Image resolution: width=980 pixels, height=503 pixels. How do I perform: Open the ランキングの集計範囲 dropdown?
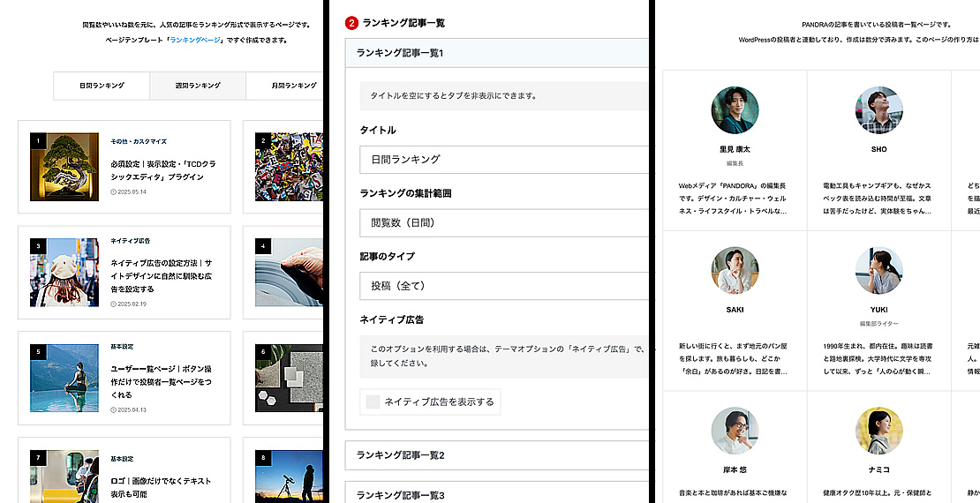pyautogui.click(x=504, y=223)
